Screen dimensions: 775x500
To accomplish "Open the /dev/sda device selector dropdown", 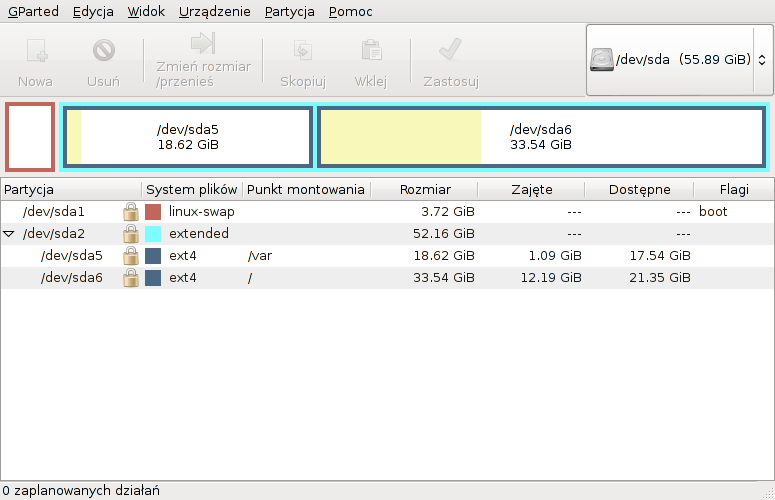I will click(x=678, y=60).
